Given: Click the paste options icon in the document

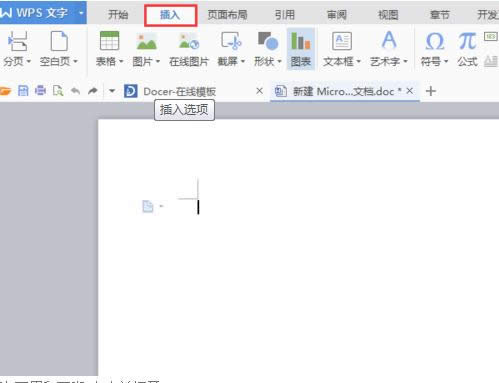Looking at the screenshot, I should [148, 206].
